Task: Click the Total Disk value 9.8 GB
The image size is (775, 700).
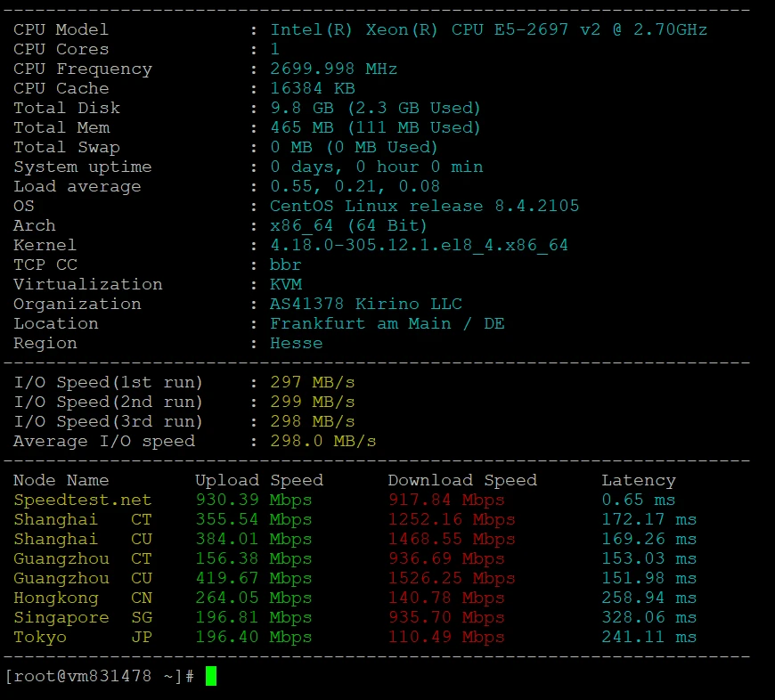Action: pyautogui.click(x=375, y=108)
